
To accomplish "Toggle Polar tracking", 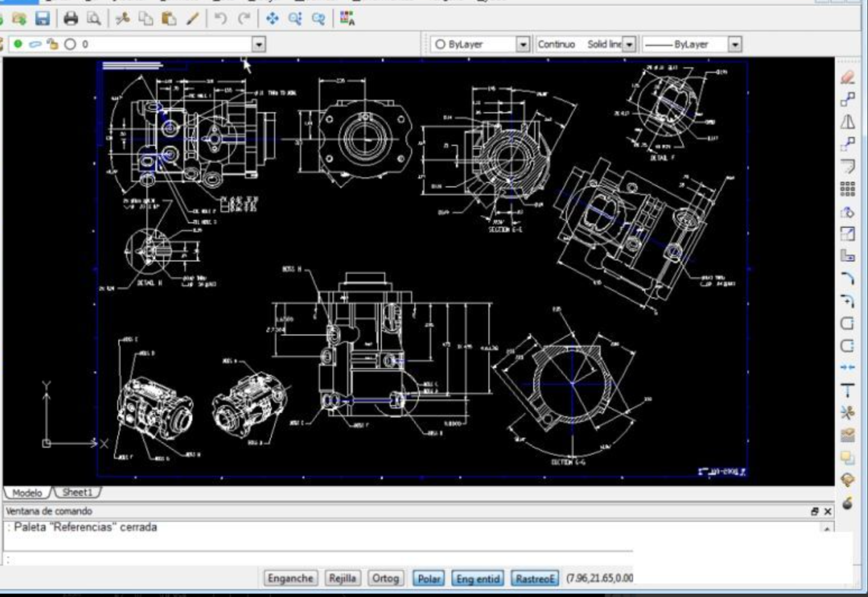I will 429,578.
